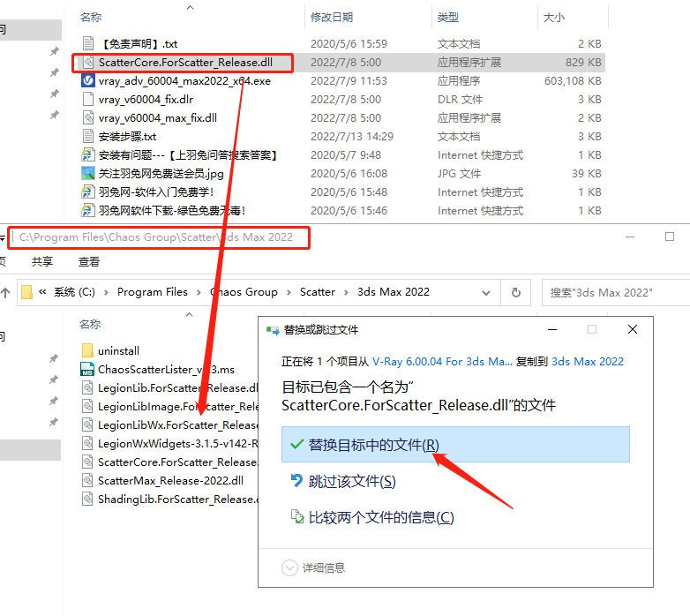Image resolution: width=690 pixels, height=616 pixels.
Task: Click 比较两个文件的信息(C) option
Action: 380,517
